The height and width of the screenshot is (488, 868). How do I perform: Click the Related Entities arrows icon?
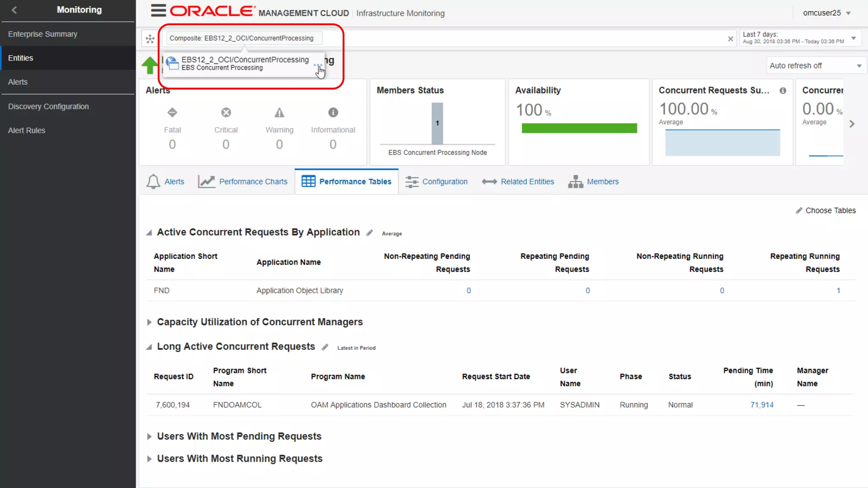click(x=489, y=182)
